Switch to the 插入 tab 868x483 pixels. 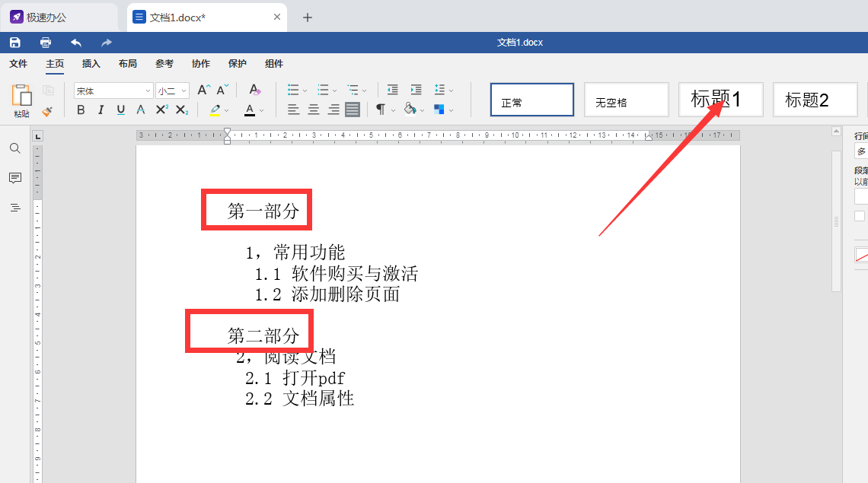point(91,64)
